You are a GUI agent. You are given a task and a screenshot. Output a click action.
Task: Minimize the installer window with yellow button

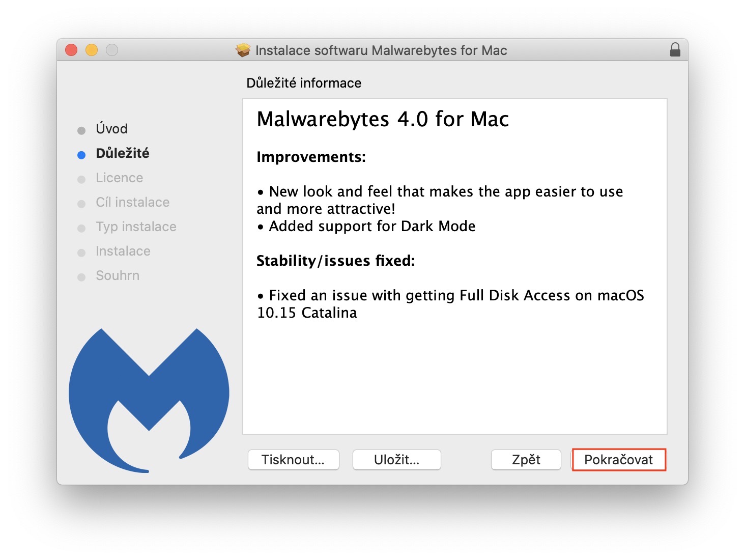[92, 50]
